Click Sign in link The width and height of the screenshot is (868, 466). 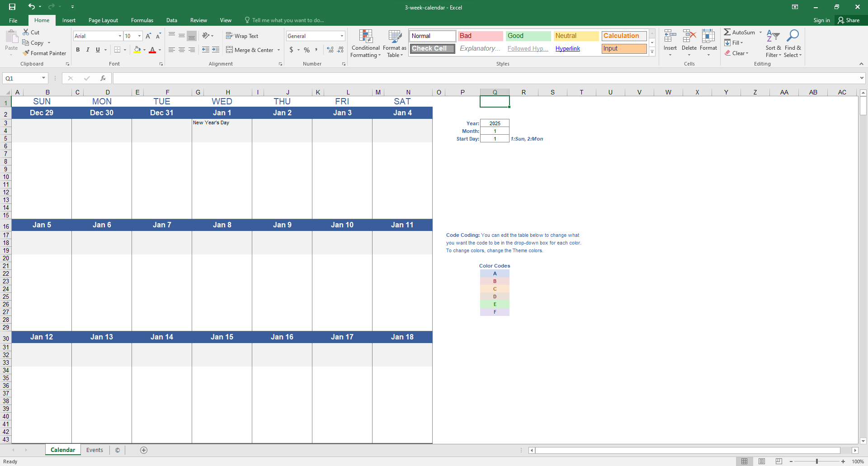[821, 20]
